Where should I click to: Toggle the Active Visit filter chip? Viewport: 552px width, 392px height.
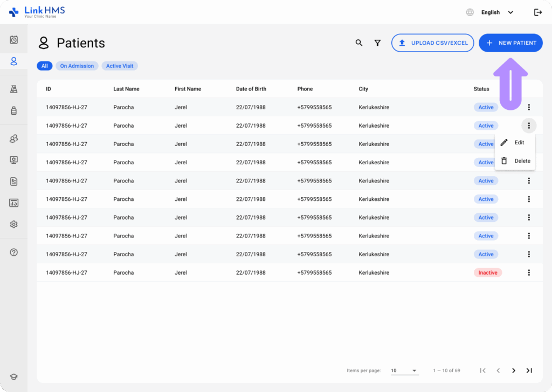(121, 66)
